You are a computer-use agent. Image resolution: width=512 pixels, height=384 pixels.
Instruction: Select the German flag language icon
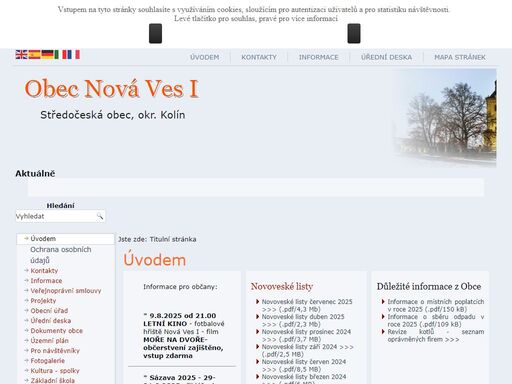pos(47,54)
